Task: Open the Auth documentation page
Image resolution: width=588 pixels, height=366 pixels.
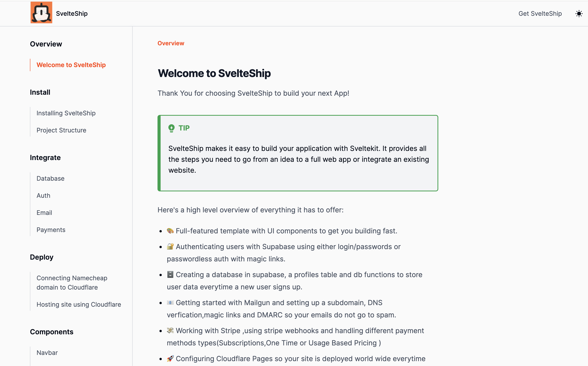Action: click(43, 195)
